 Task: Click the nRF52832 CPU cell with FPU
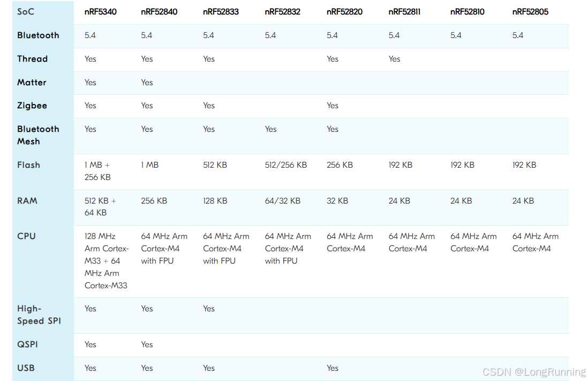click(288, 249)
